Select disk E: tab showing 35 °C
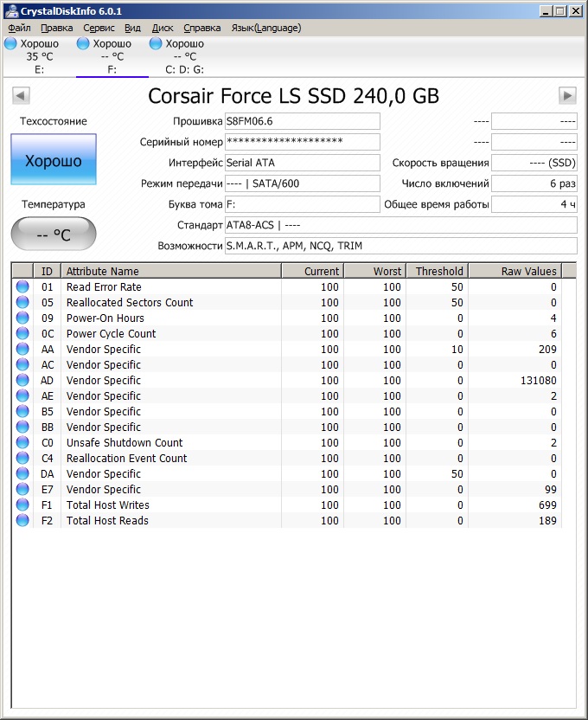The height and width of the screenshot is (720, 588). click(40, 56)
